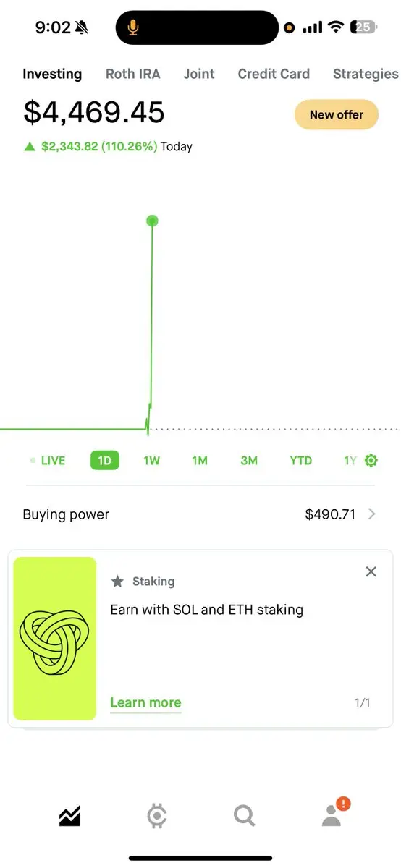Select the 1W chart range
Screen dimensions: 401x868
[x=151, y=461]
